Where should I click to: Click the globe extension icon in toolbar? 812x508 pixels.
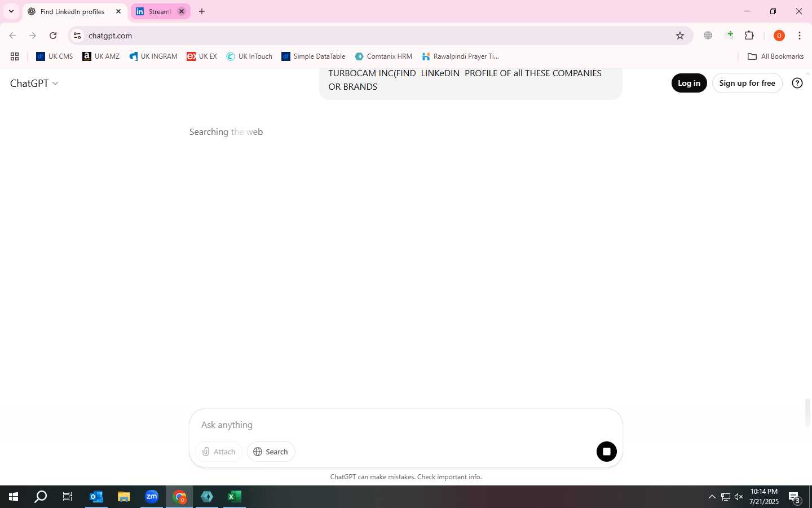(x=708, y=36)
